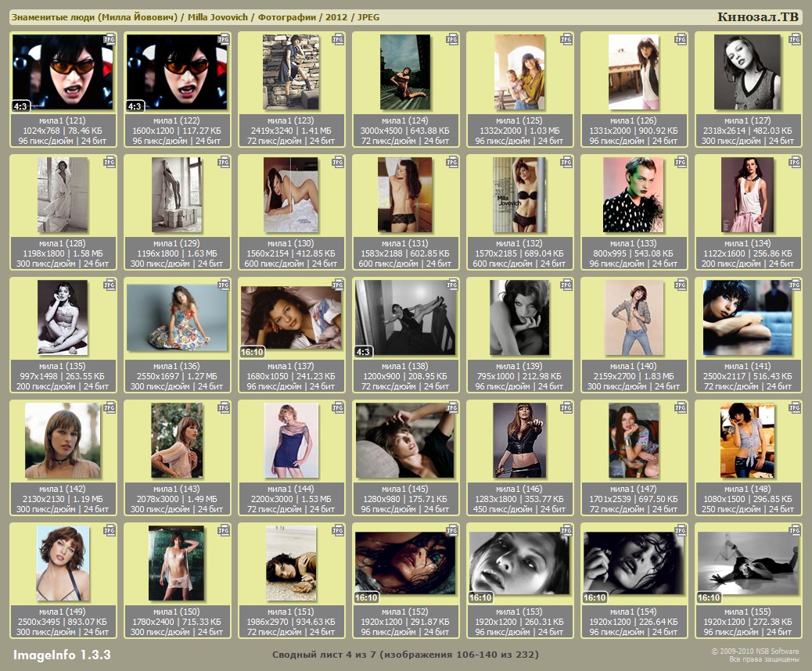This screenshot has height=671, width=812.
Task: Click the мила1 (153) file name caption
Action: click(519, 612)
